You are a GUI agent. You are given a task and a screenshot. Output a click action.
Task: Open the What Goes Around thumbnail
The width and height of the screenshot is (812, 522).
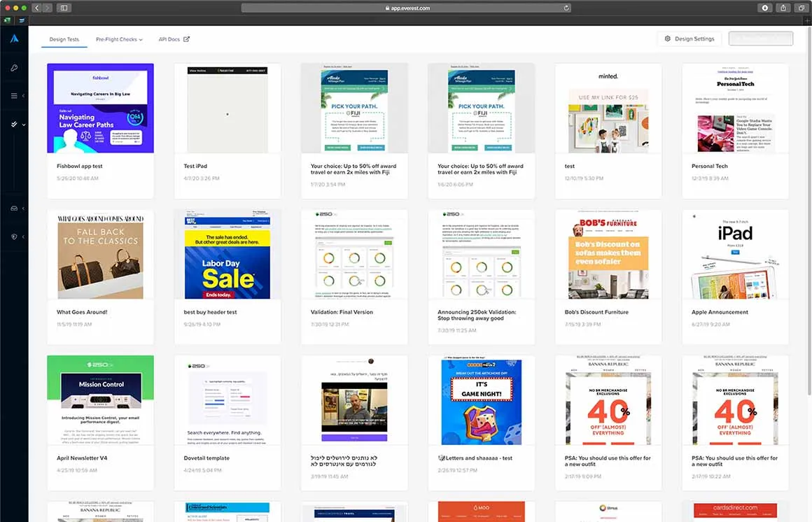click(101, 254)
